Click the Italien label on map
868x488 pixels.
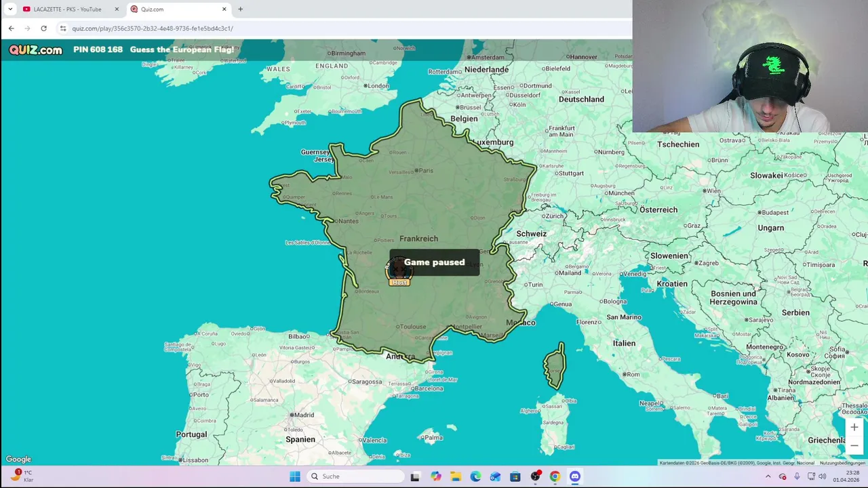(x=624, y=343)
